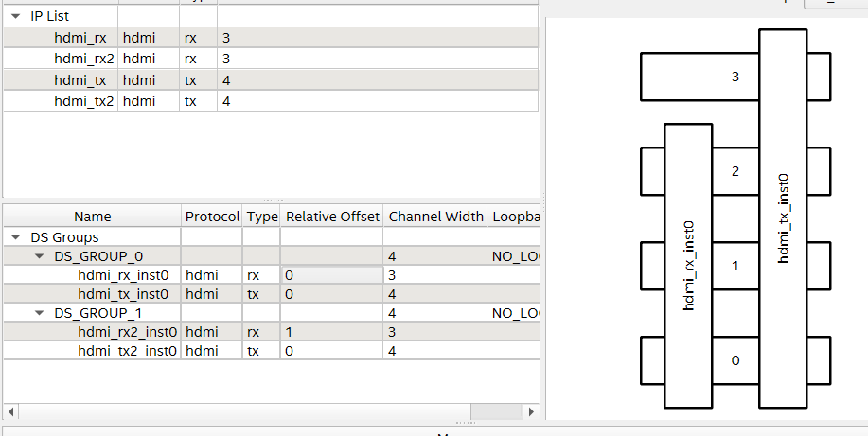Edit Relative Offset field of hdmi_rx_inst0
Image resolution: width=868 pixels, height=436 pixels.
(331, 275)
